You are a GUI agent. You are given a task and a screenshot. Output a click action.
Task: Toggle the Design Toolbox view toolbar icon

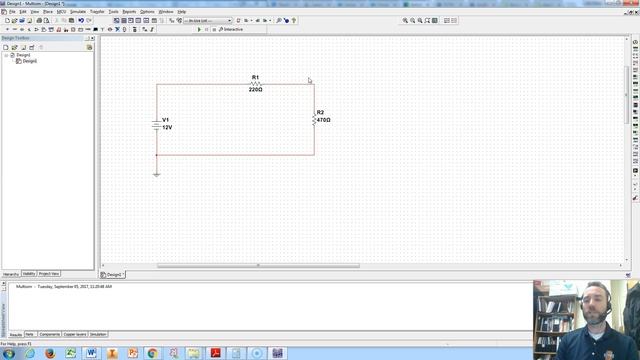tap(116, 20)
